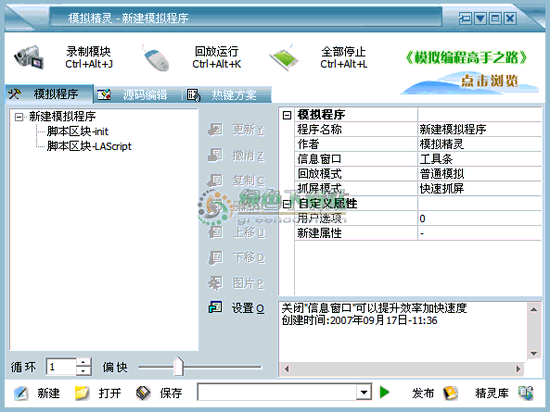Image resolution: width=550 pixels, height=412 pixels.
Task: Click the 全部停止 Ctrl+Alt+L label
Action: click(344, 58)
